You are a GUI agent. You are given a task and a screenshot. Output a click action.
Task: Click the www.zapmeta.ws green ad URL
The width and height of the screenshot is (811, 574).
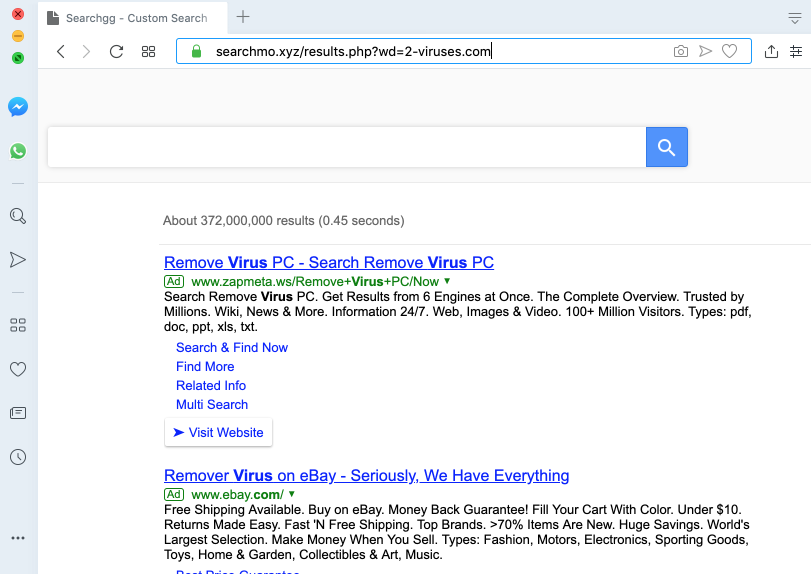[315, 281]
